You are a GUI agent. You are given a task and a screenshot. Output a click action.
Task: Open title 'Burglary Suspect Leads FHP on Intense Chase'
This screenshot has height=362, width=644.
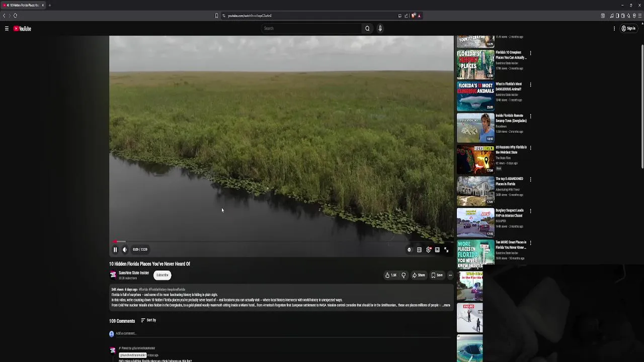(510, 213)
